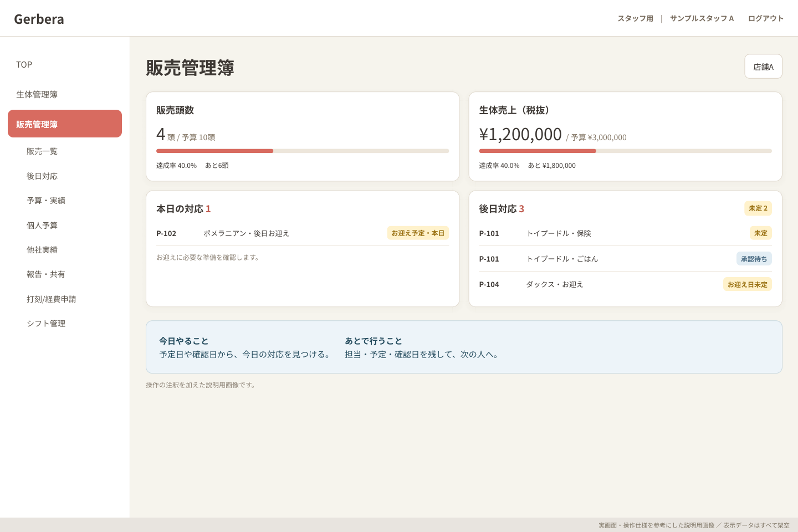Click the 達成率 40.0% あと6頭 text
Image resolution: width=798 pixels, height=532 pixels.
(192, 166)
